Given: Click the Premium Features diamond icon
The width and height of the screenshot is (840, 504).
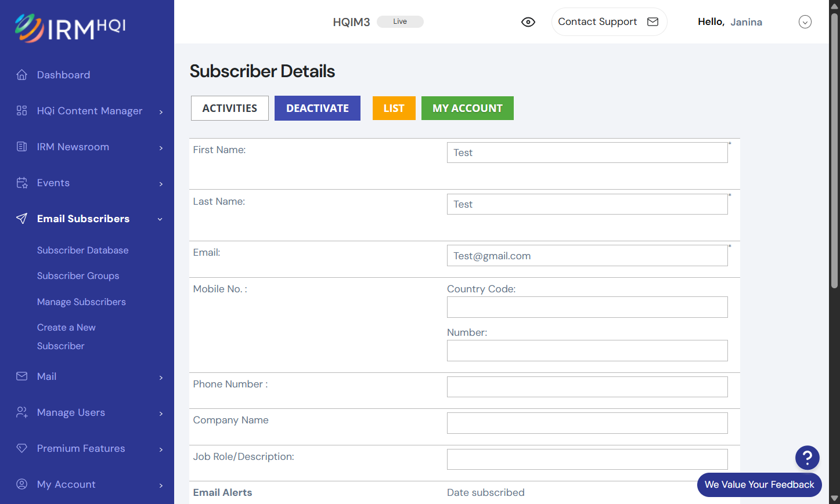Looking at the screenshot, I should pos(22,448).
